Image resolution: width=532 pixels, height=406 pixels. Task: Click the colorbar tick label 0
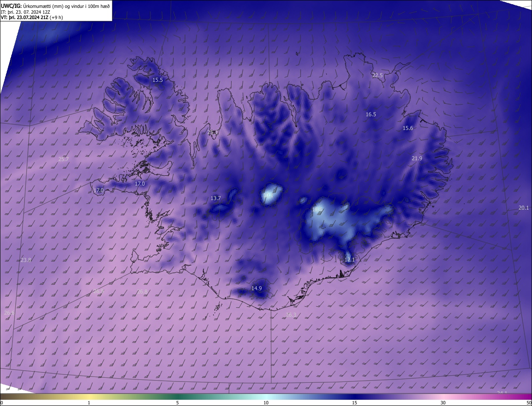2,403
